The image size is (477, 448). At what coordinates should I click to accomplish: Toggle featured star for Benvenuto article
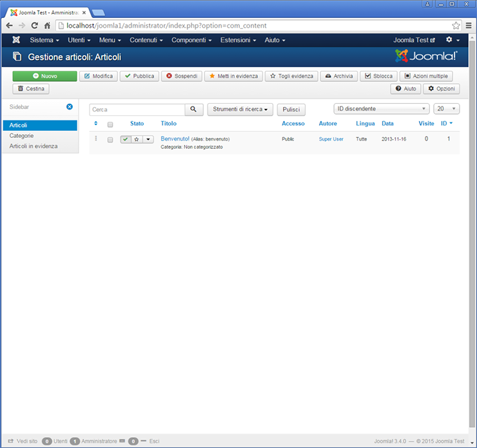(x=137, y=139)
